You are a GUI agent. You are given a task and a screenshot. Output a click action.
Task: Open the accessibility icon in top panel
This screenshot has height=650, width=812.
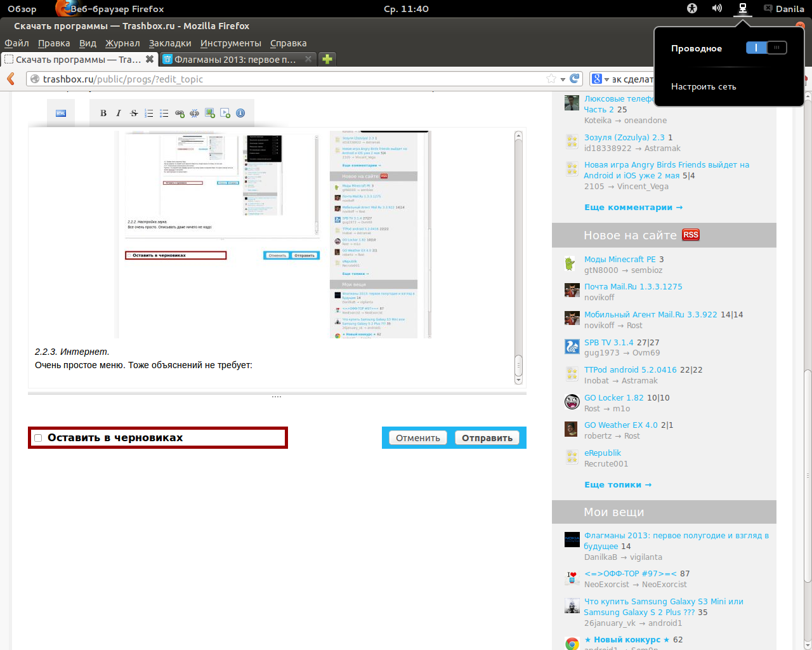tap(692, 8)
